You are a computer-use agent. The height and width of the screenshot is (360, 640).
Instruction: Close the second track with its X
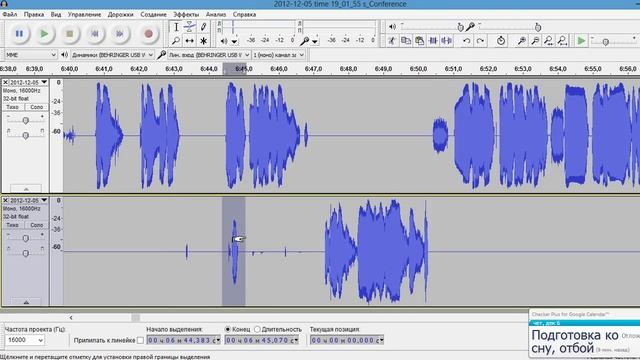[x=5, y=200]
